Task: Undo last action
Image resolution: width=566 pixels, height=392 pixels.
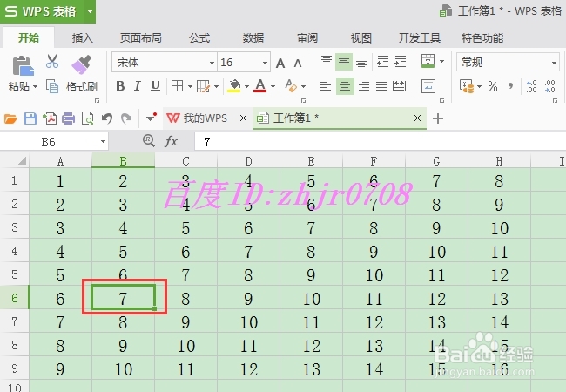Action: point(107,118)
